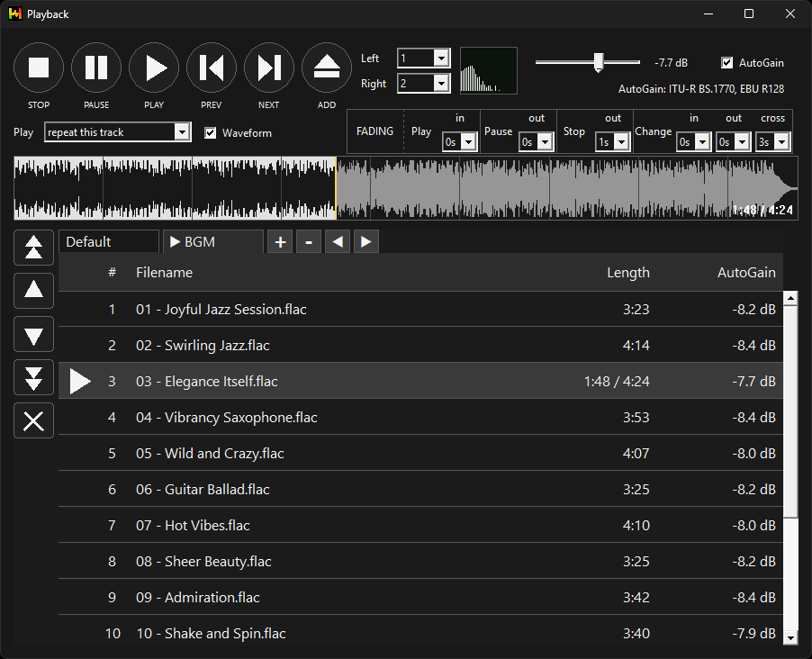Click the play indicator on track 3
Viewport: 812px width, 659px height.
click(80, 382)
